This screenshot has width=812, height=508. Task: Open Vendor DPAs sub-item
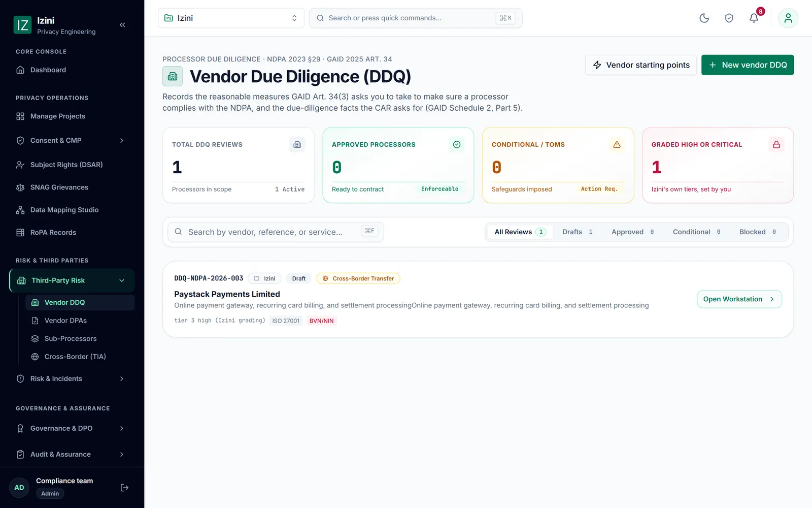pos(80,321)
